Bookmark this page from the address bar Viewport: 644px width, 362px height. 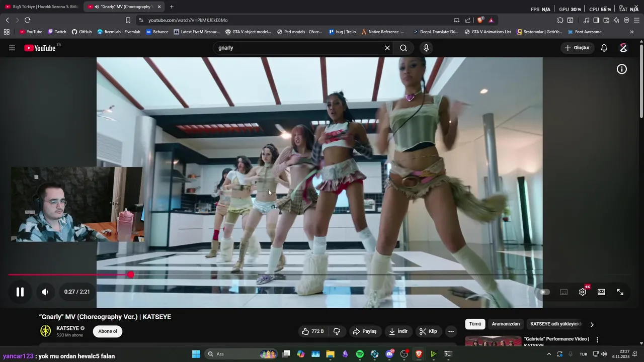point(128,20)
